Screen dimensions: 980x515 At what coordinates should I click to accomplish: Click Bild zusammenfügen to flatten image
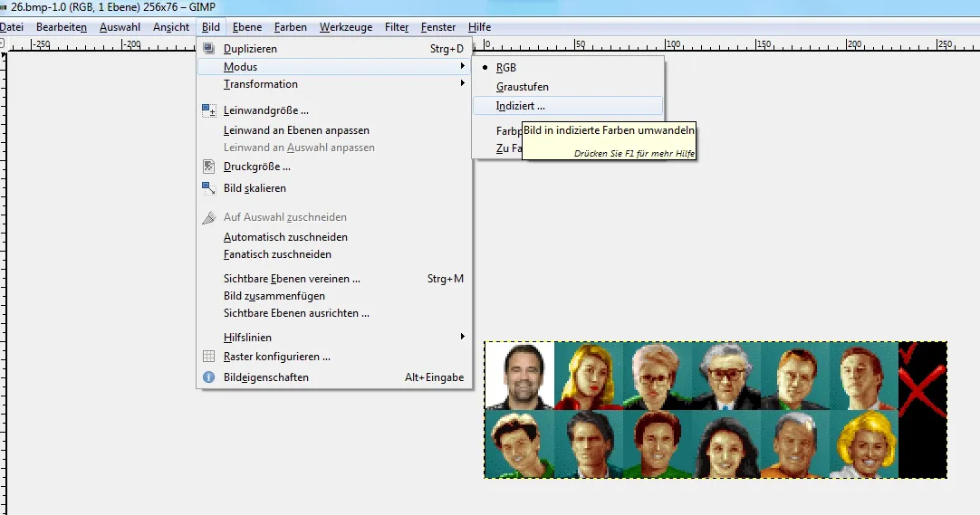coord(274,296)
